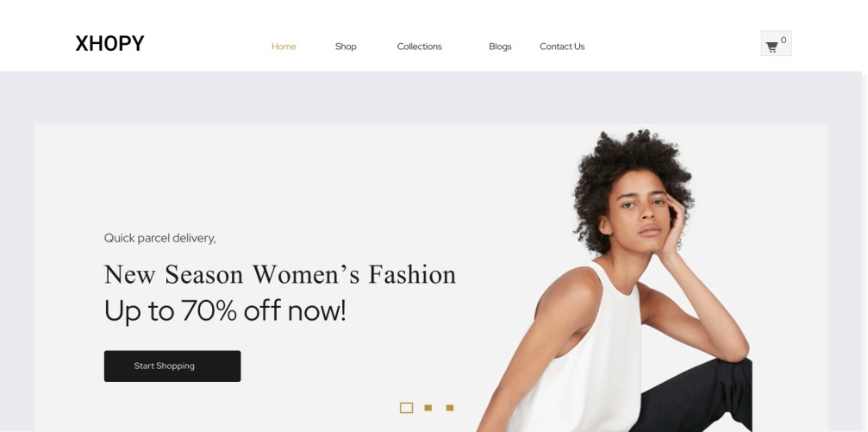This screenshot has width=868, height=432.
Task: Select the first outlined slide indicator
Action: [406, 408]
